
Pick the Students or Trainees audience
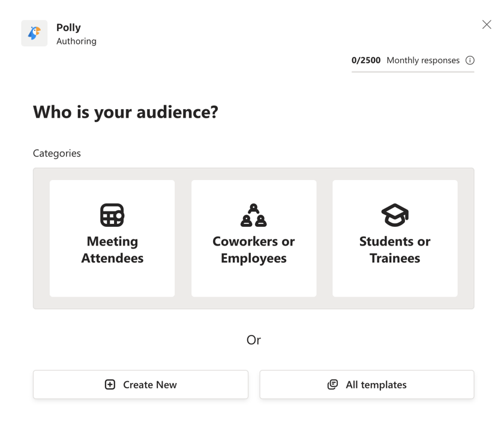pyautogui.click(x=395, y=238)
